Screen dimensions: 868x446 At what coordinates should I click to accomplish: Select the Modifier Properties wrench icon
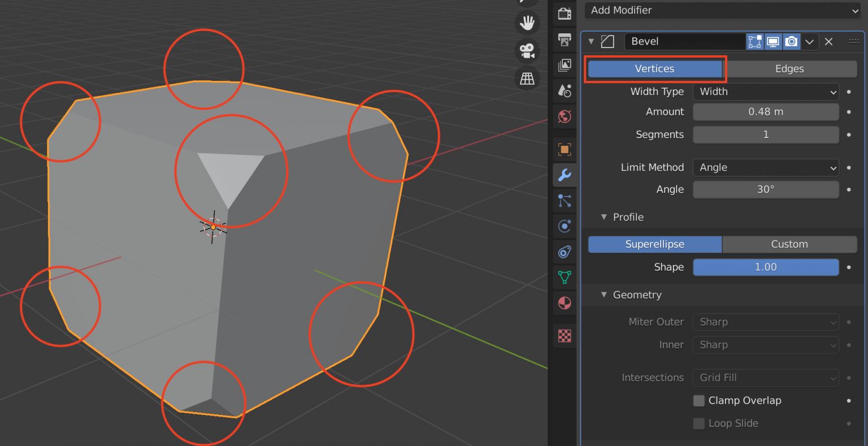pos(565,175)
